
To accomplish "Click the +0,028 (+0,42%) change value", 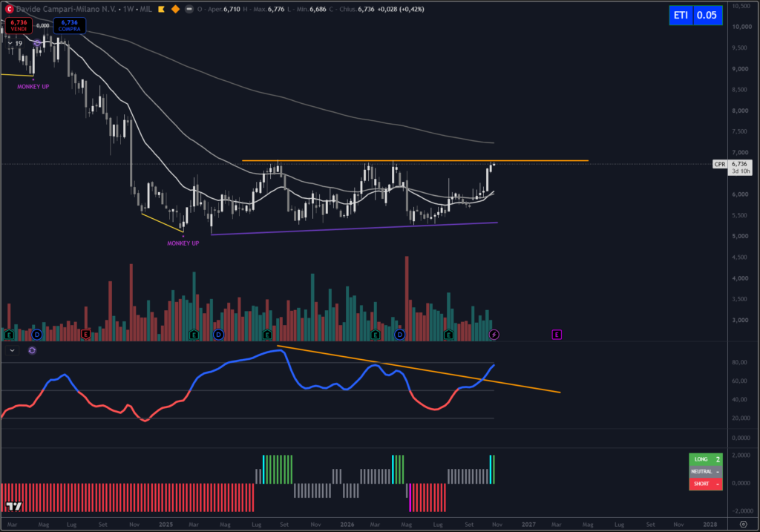I will [401, 9].
